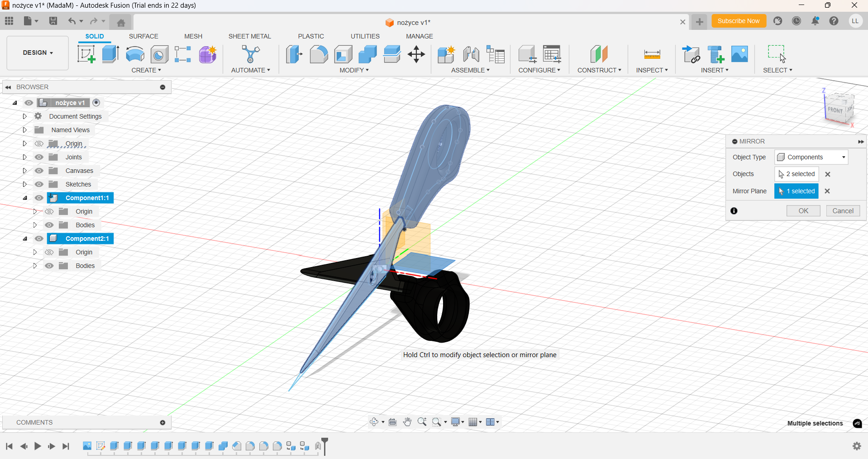The image size is (868, 459).
Task: Open the notifications bell icon
Action: pyautogui.click(x=815, y=21)
